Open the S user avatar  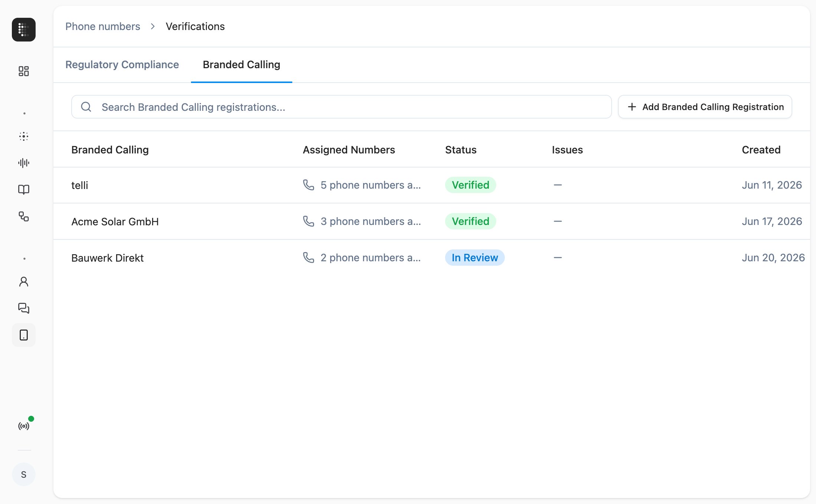point(24,474)
